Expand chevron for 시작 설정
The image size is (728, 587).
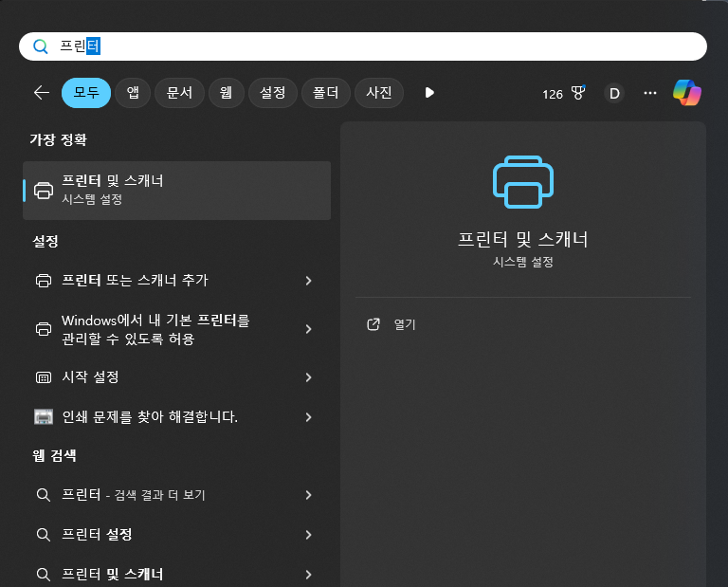click(x=308, y=377)
